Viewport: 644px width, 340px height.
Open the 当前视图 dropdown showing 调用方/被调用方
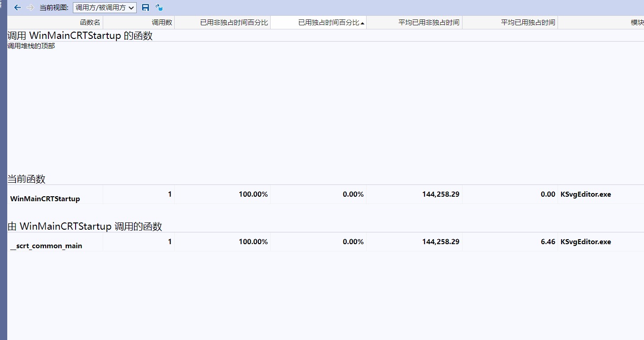click(105, 8)
